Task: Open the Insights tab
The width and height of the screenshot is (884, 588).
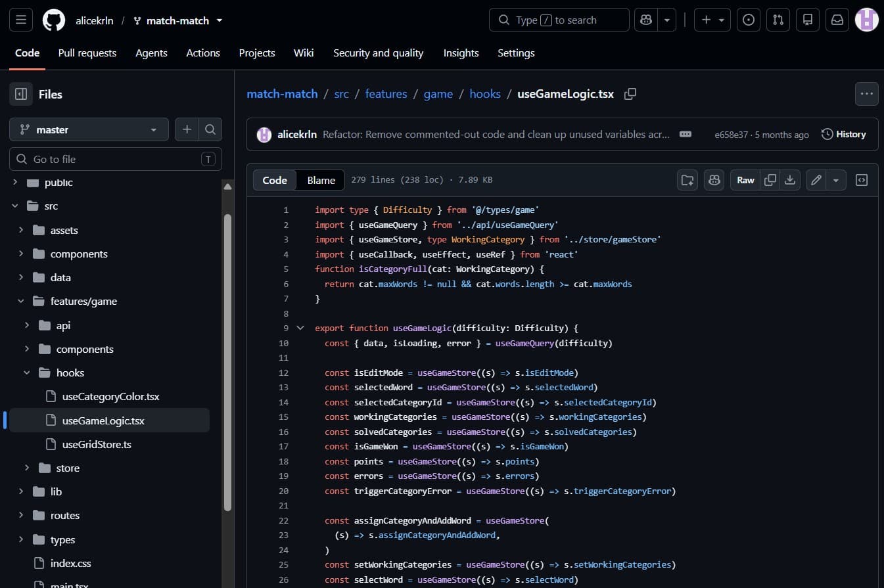Action: point(461,53)
